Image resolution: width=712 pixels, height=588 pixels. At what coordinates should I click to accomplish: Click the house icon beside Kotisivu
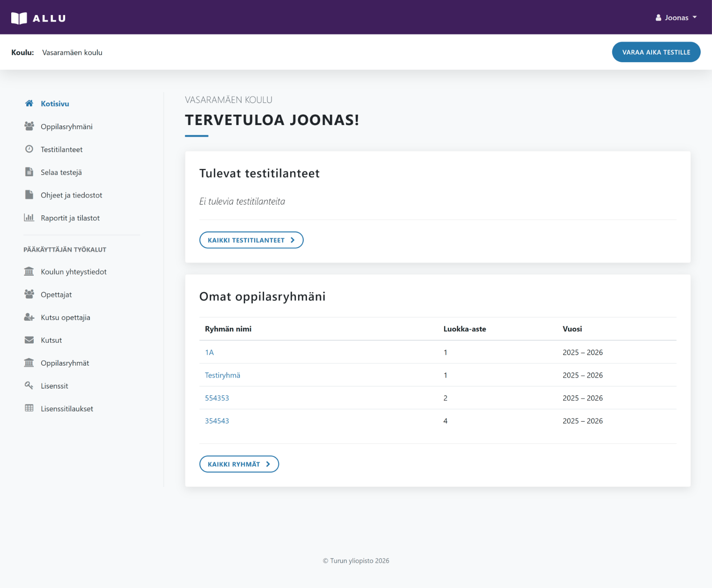coord(29,103)
